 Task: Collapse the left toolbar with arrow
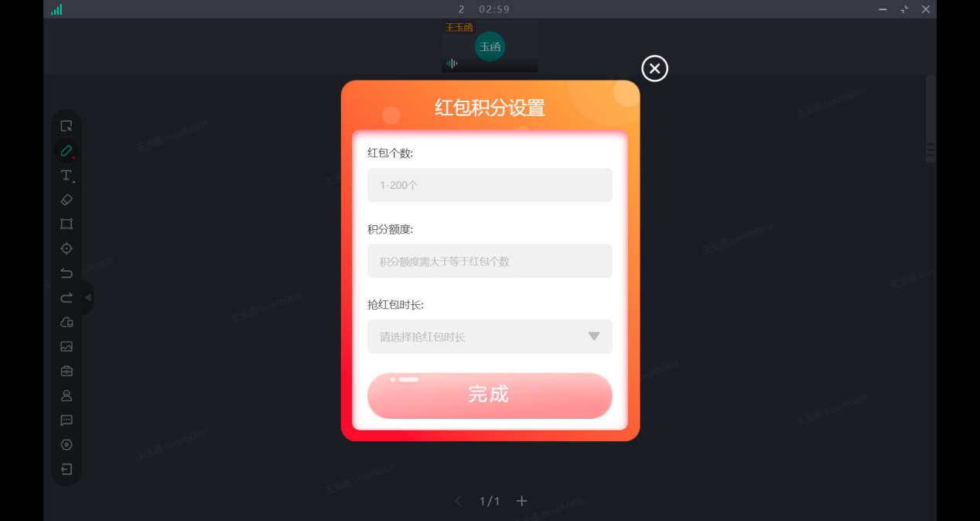[87, 297]
